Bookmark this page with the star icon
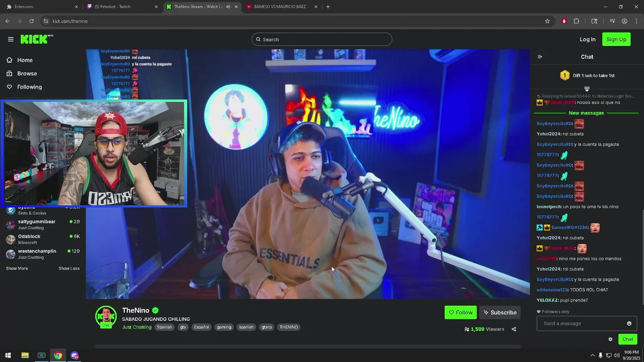Screen dimensions: 644x362 [x=547, y=21]
